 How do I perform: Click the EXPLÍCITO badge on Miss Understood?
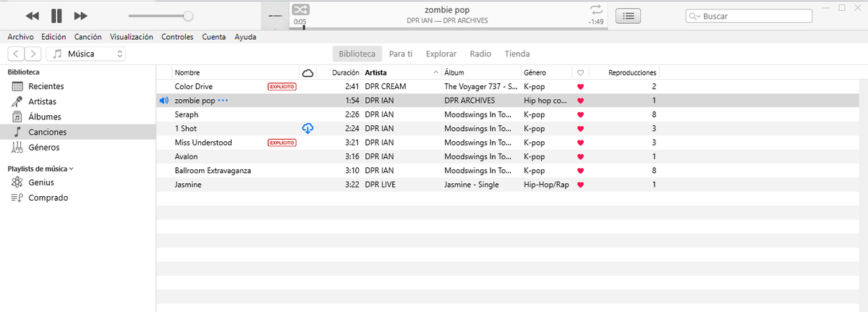[282, 143]
